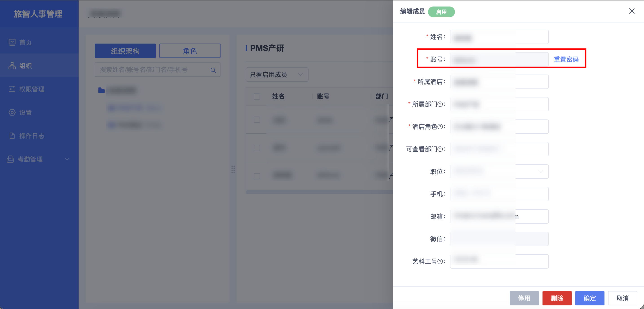Viewport: 644px width, 309px height.
Task: Click help icon next to 所属部门
Action: (x=440, y=104)
